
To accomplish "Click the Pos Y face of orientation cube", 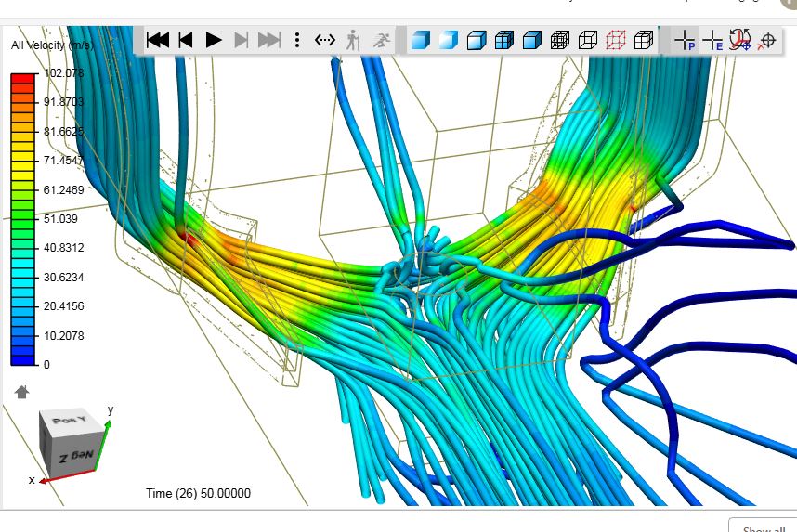I will (68, 422).
